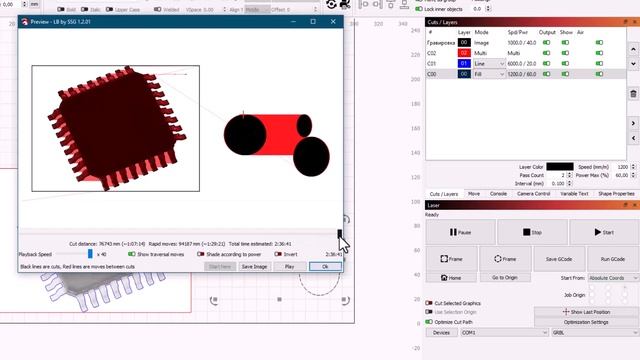Delete selected layer with trash icon
Viewport: 640px width, 360px height.
(633, 94)
